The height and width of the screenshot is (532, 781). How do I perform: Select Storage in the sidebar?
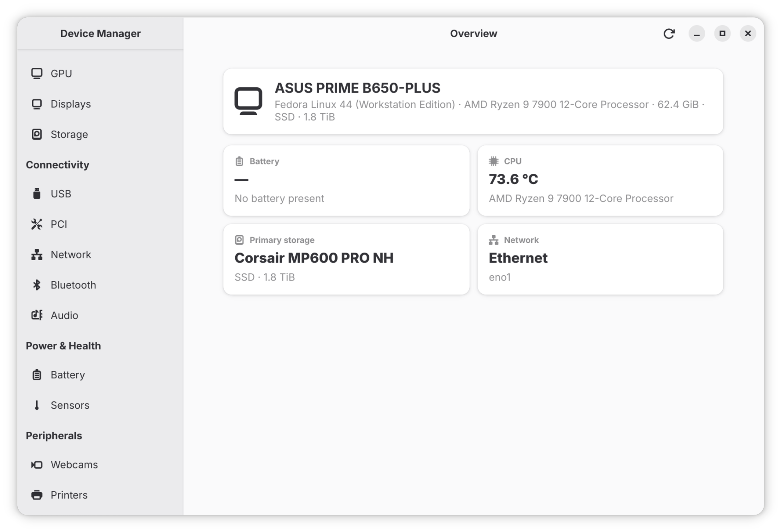pyautogui.click(x=100, y=134)
